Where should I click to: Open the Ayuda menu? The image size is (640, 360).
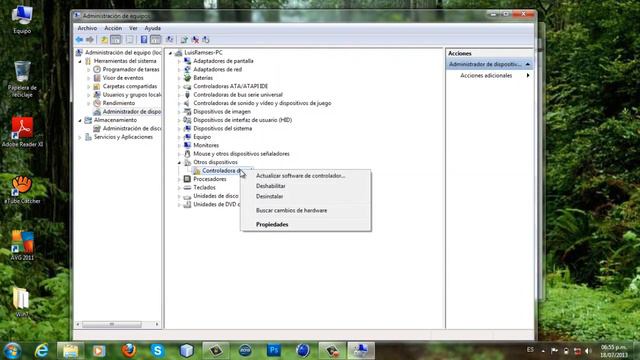pyautogui.click(x=153, y=28)
